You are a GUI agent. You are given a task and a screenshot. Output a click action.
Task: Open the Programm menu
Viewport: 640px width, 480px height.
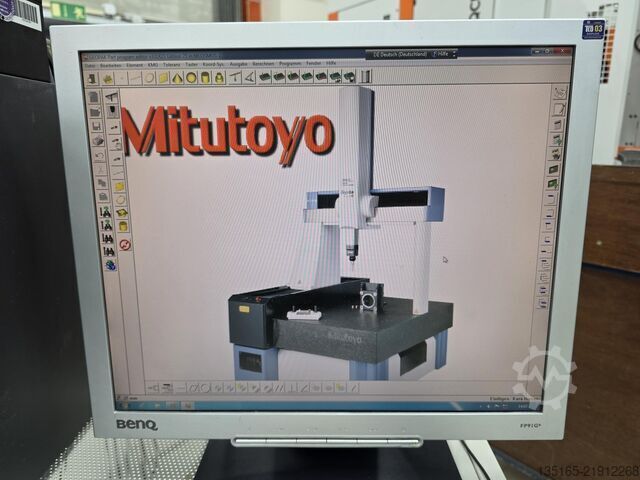[291, 64]
